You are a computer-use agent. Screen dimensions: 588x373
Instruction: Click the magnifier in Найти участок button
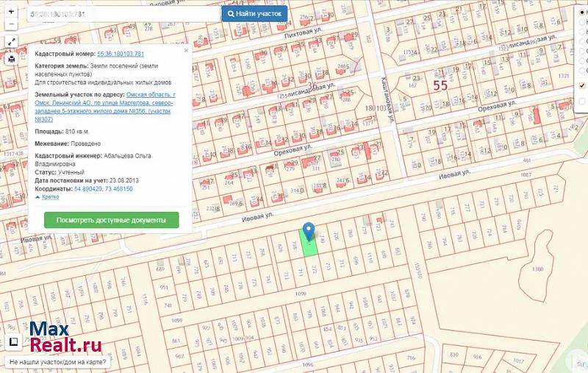(x=232, y=14)
